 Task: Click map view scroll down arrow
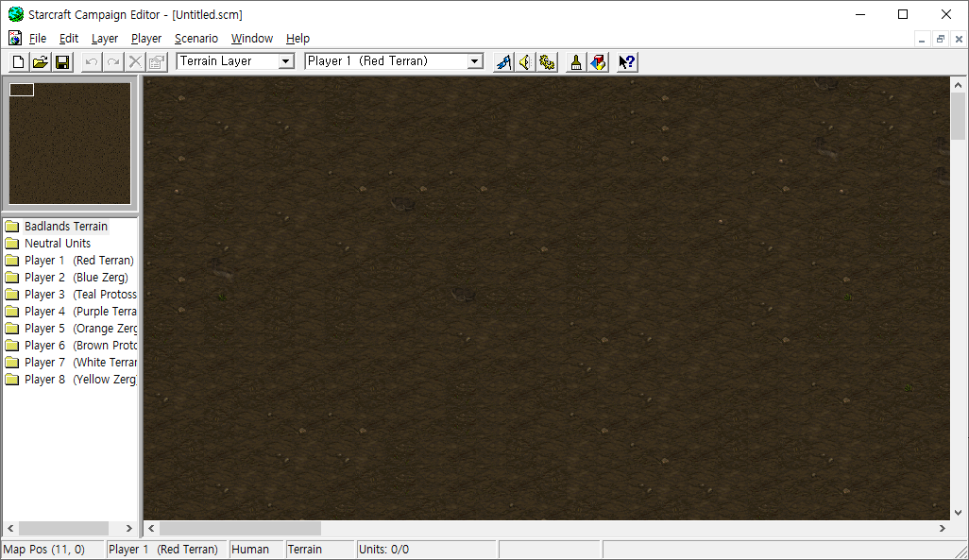[958, 513]
